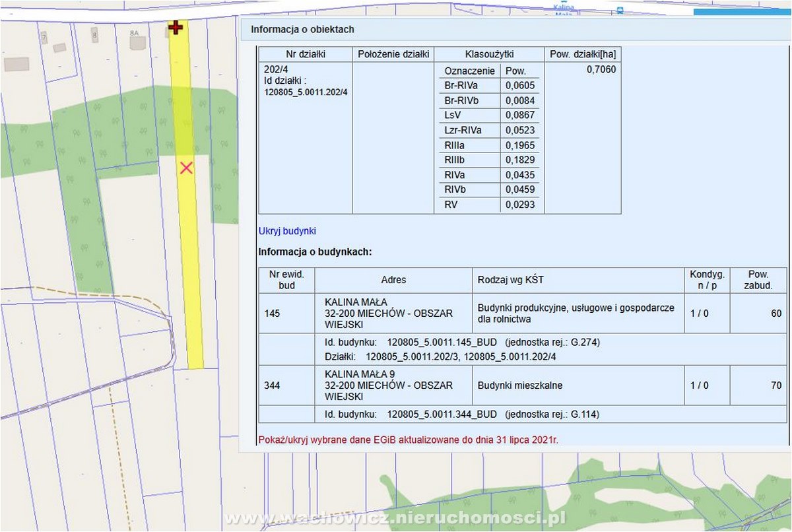This screenshot has width=792, height=532.
Task: Select the built-up area value '60'
Action: point(776,314)
